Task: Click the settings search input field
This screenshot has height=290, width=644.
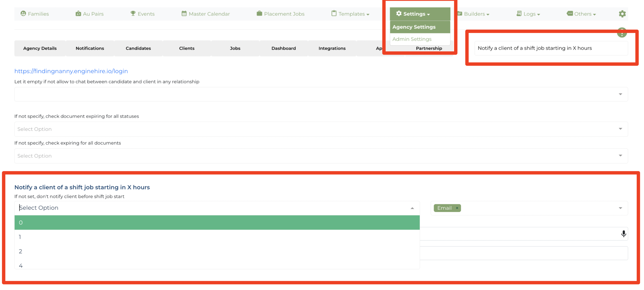Action: (x=551, y=48)
